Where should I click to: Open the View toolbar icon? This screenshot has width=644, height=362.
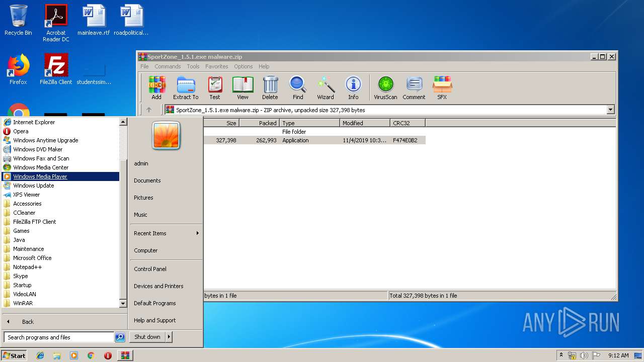[x=243, y=88]
